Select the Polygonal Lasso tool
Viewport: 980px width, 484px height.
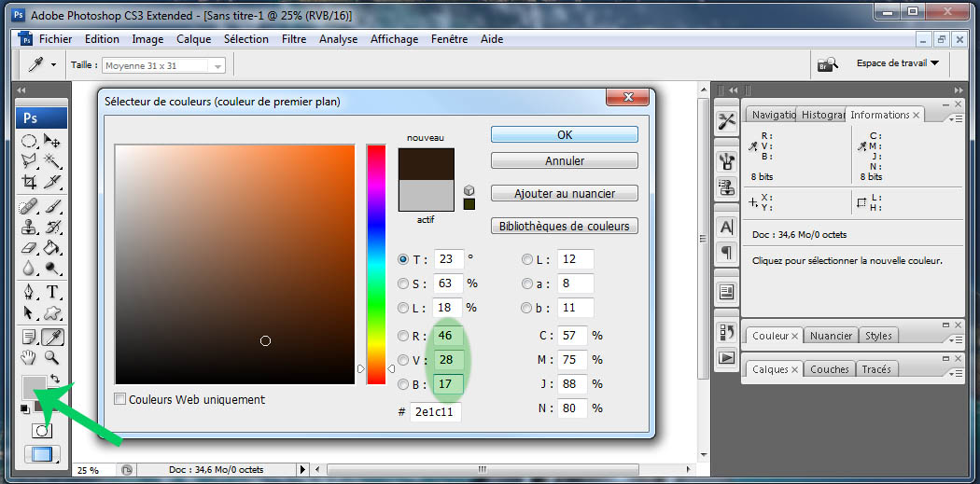click(x=29, y=161)
